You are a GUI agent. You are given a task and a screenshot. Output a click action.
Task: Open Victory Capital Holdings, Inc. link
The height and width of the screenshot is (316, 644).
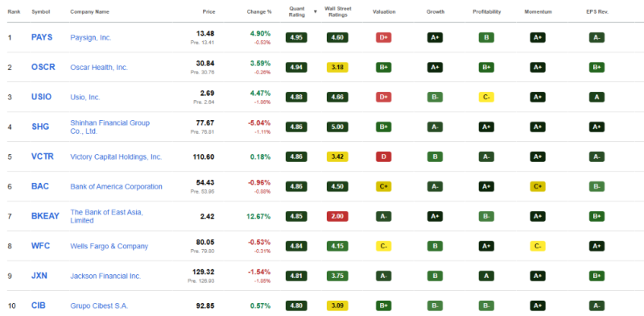[x=116, y=156]
